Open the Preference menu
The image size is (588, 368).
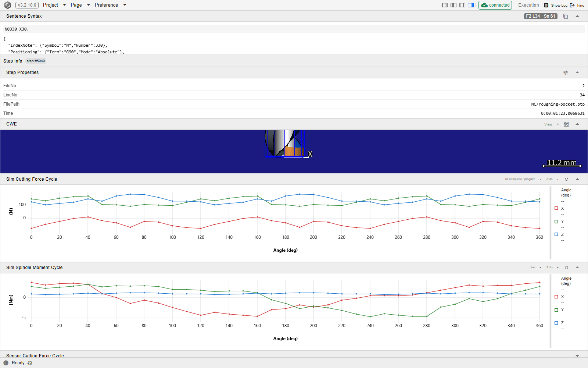tap(110, 5)
